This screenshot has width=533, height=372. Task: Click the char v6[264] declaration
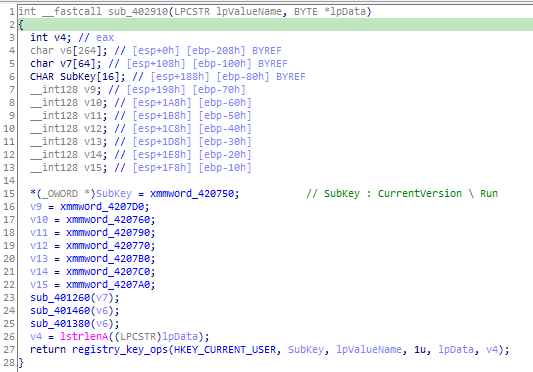[x=69, y=51]
